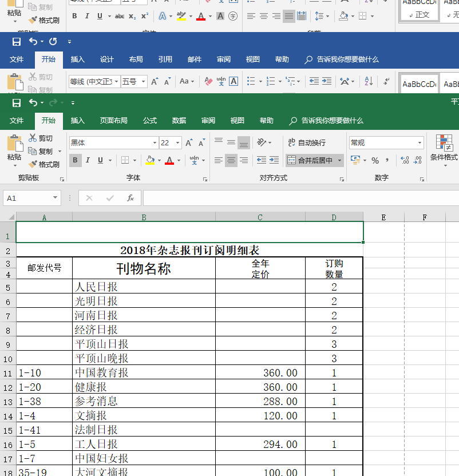Save the workbook from Excel's quick access toolbar
The image size is (459, 476).
[17, 103]
